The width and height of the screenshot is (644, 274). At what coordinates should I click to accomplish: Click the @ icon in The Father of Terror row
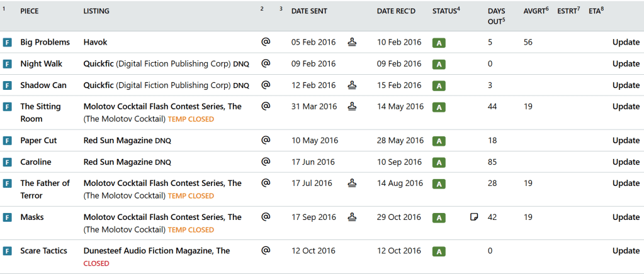266,183
